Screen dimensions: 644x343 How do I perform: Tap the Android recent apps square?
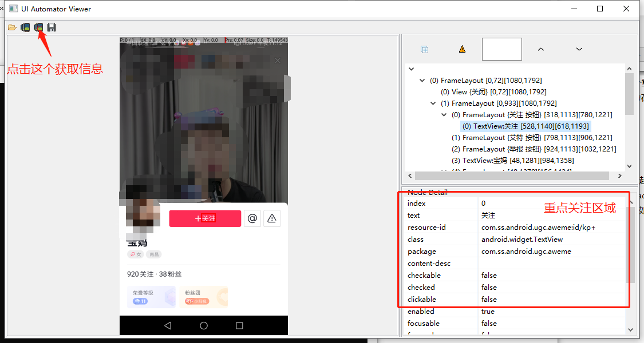coord(239,325)
